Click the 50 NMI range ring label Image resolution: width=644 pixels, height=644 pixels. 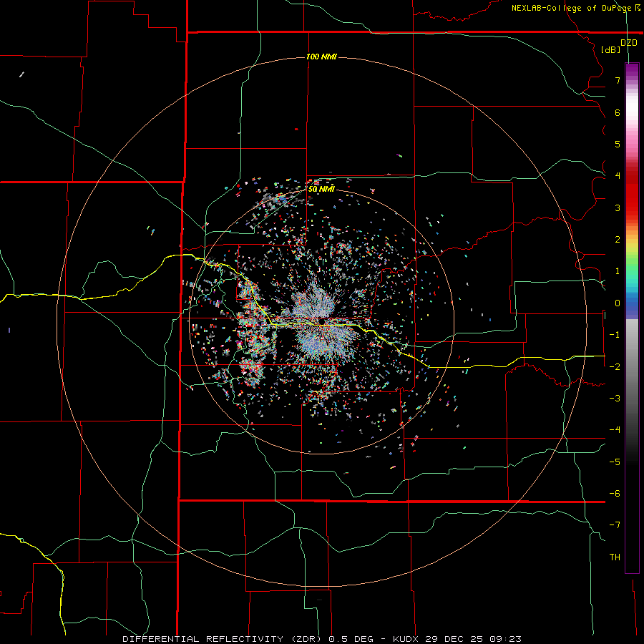coord(321,189)
